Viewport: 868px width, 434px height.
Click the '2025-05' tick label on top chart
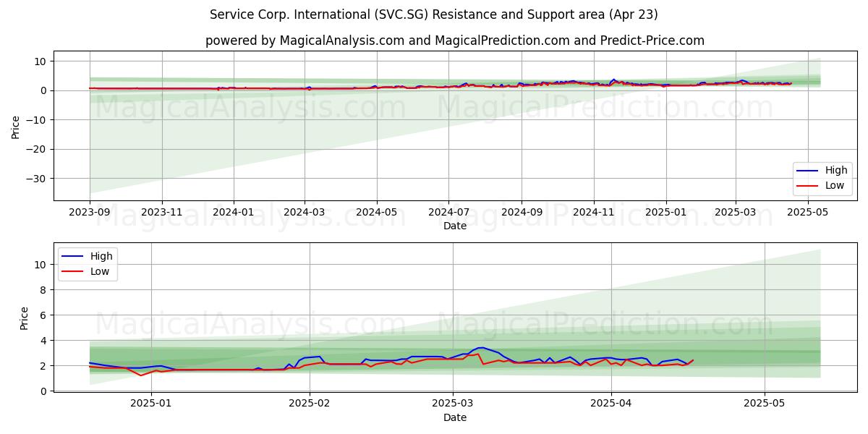tap(807, 213)
